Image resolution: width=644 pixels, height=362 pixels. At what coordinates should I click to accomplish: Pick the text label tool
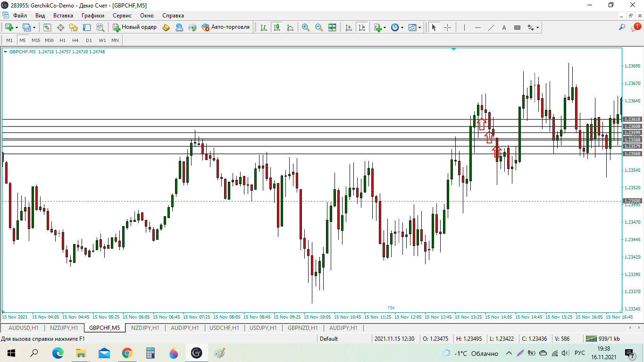coord(504,27)
